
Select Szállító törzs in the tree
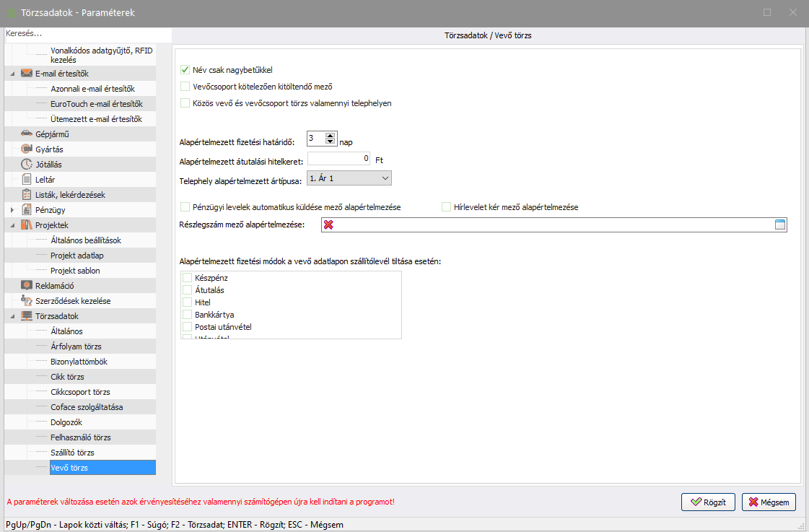click(72, 453)
